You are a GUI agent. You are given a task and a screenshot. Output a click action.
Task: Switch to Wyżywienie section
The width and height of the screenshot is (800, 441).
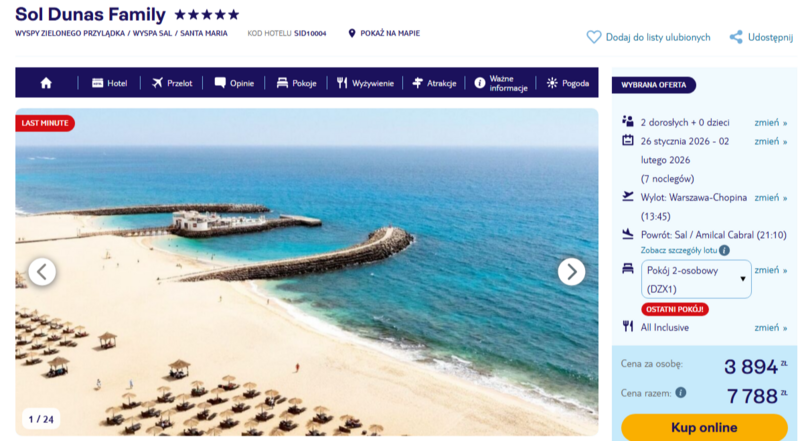(365, 83)
